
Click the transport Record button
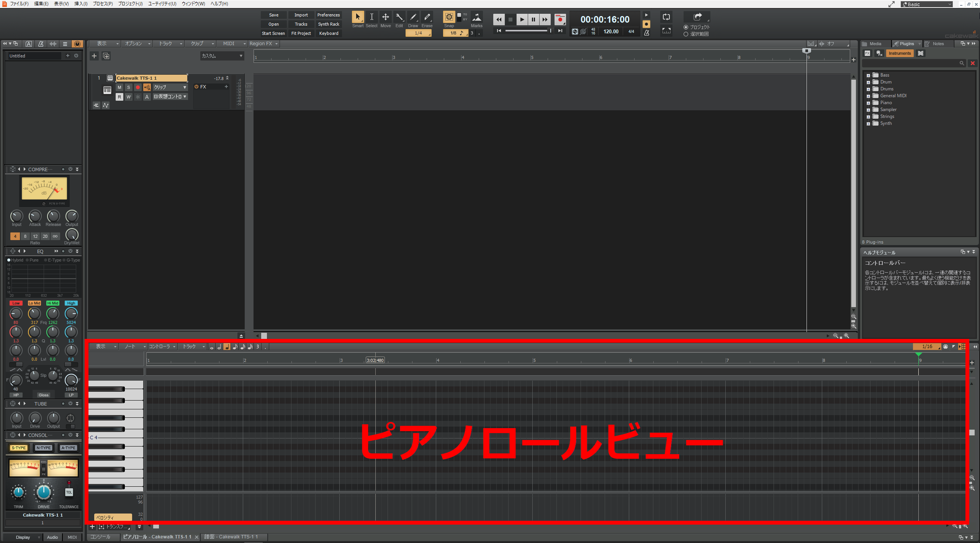(560, 20)
